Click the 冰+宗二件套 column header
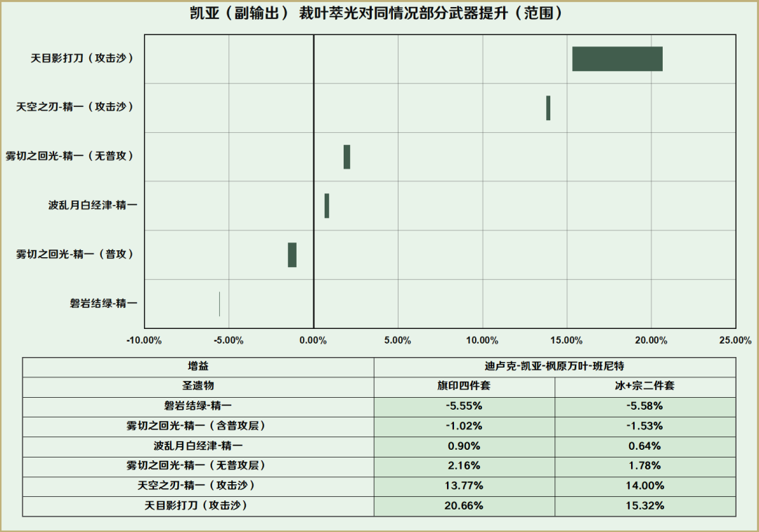759x532 pixels. point(645,387)
